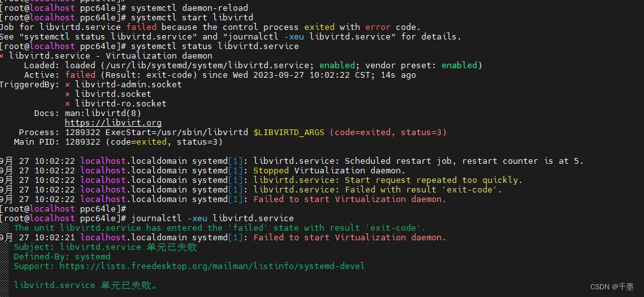
Task: Click the 'Main PID: 1289322' line
Action: (118, 142)
